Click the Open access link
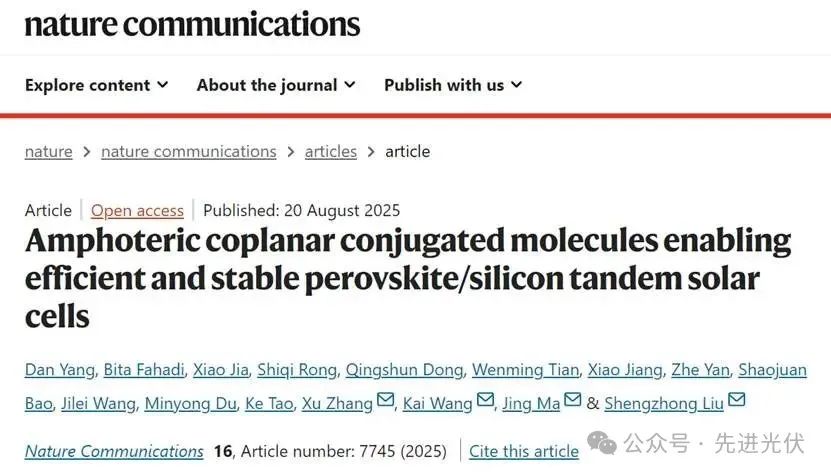Screen dimensions: 831x476 point(137,210)
